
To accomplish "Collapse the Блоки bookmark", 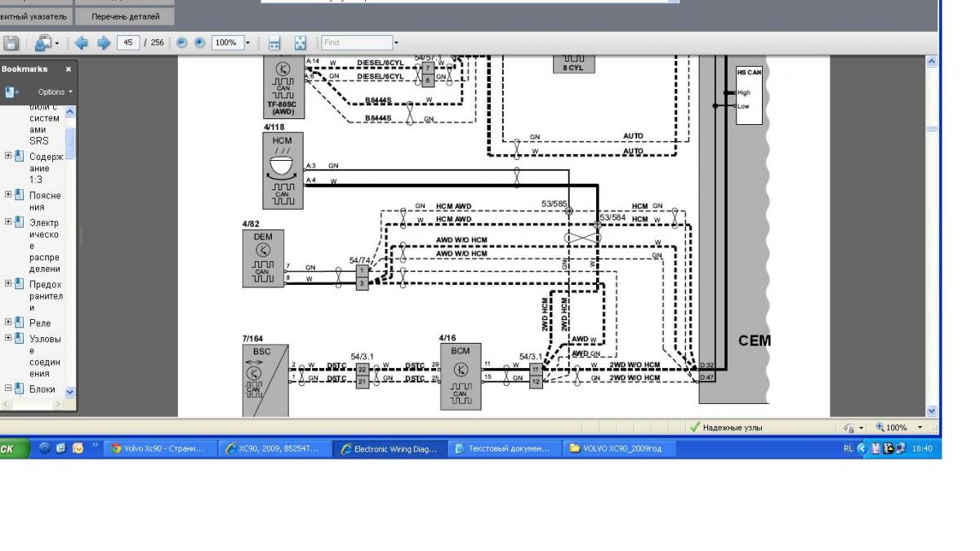I will (8, 388).
